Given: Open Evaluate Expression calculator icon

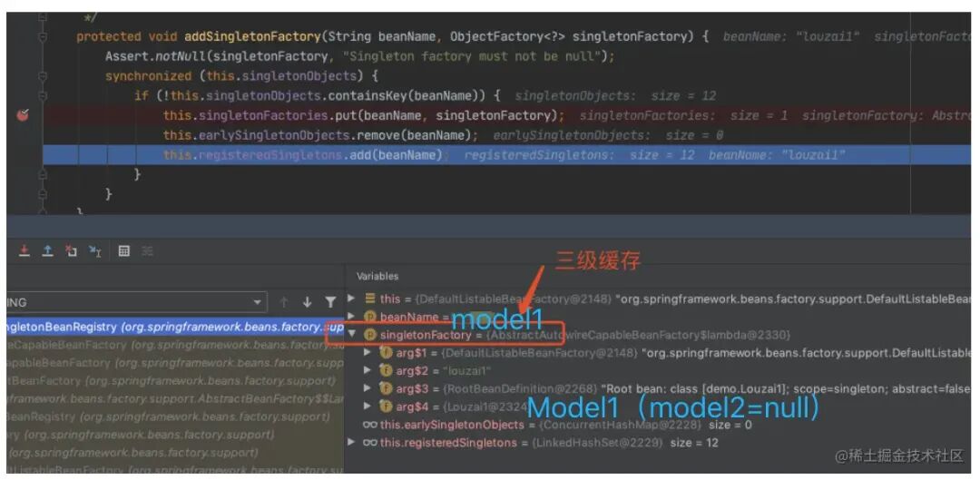Looking at the screenshot, I should coord(123,251).
